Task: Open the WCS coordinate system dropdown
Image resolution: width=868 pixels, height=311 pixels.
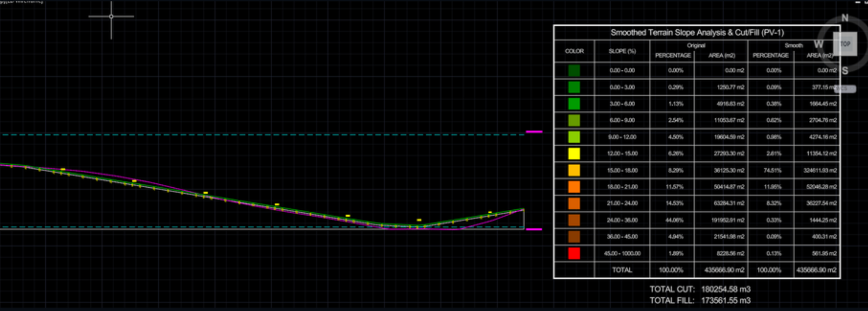Action: pos(845,89)
